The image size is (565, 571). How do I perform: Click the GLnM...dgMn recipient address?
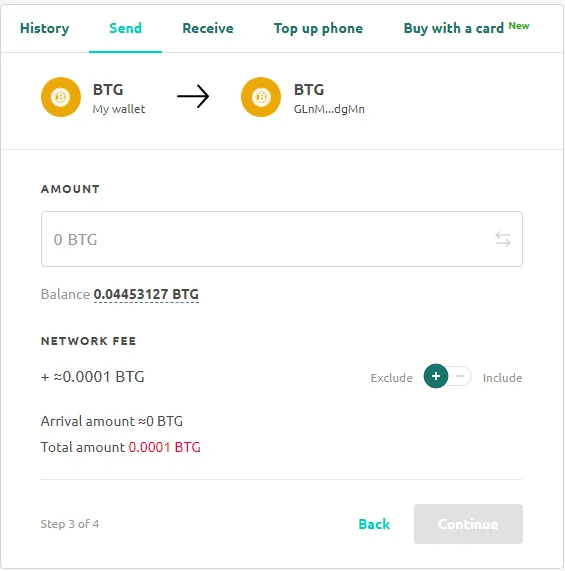(x=329, y=109)
